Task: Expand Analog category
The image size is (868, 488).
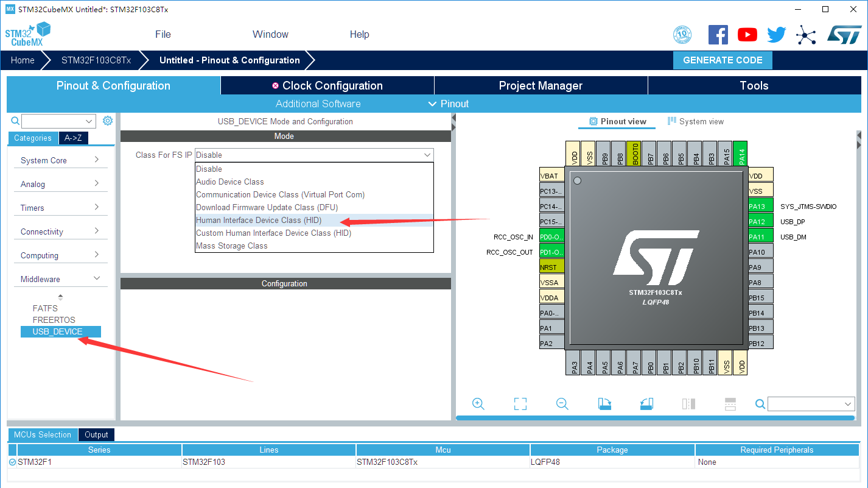Action: click(61, 184)
